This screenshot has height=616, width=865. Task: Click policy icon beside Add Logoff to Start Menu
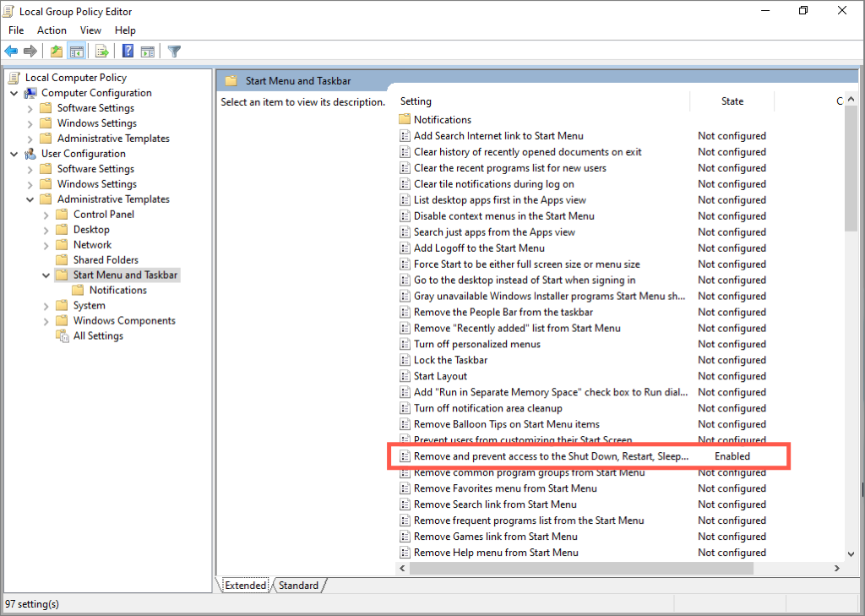pos(405,248)
